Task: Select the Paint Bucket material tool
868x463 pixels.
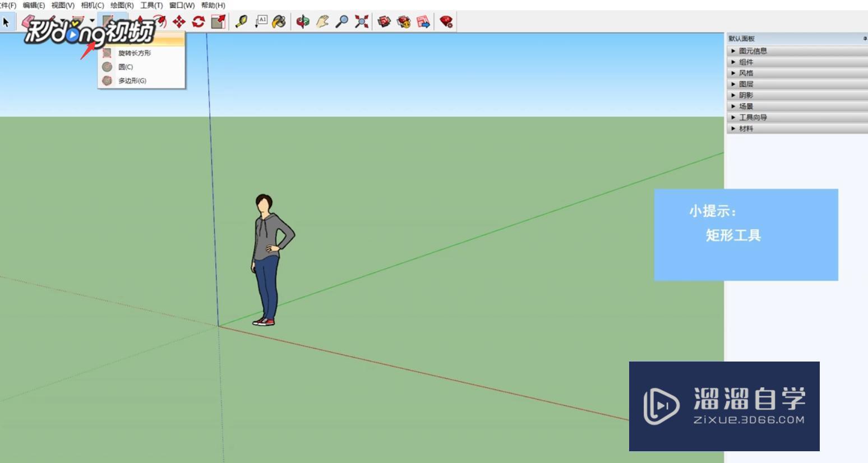Action: coord(278,22)
